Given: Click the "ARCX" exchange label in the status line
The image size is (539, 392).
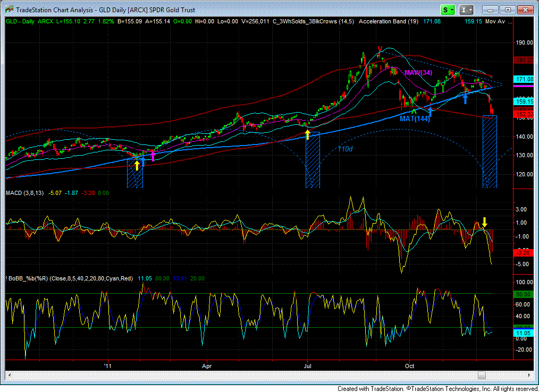Looking at the screenshot, I should tap(45, 21).
